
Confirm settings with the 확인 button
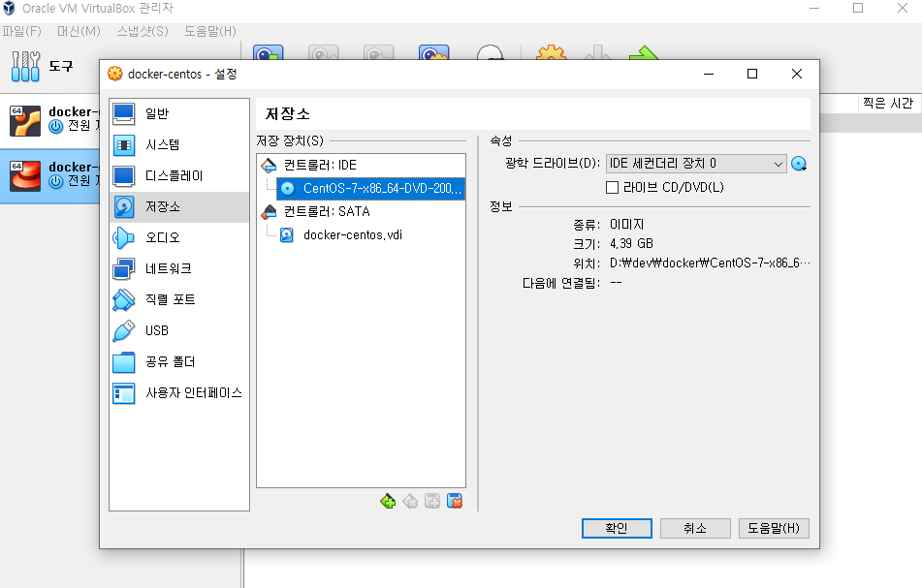[617, 528]
